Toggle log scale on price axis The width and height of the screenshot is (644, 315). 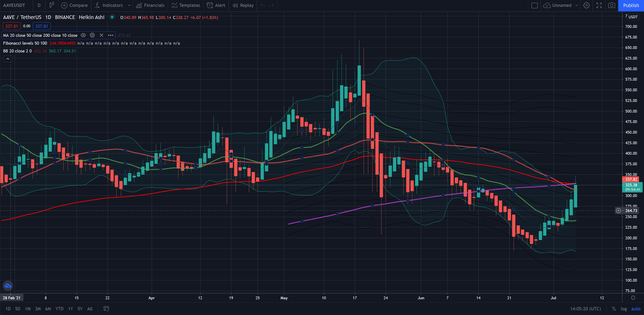point(623,309)
